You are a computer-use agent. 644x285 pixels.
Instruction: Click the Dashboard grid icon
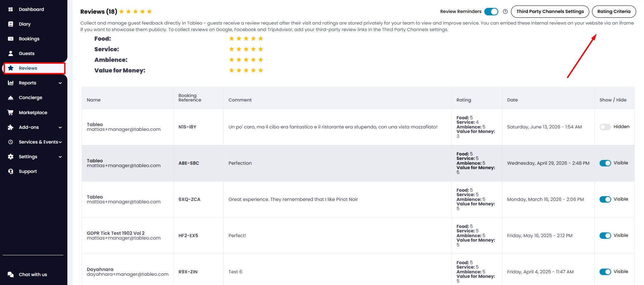(x=11, y=9)
